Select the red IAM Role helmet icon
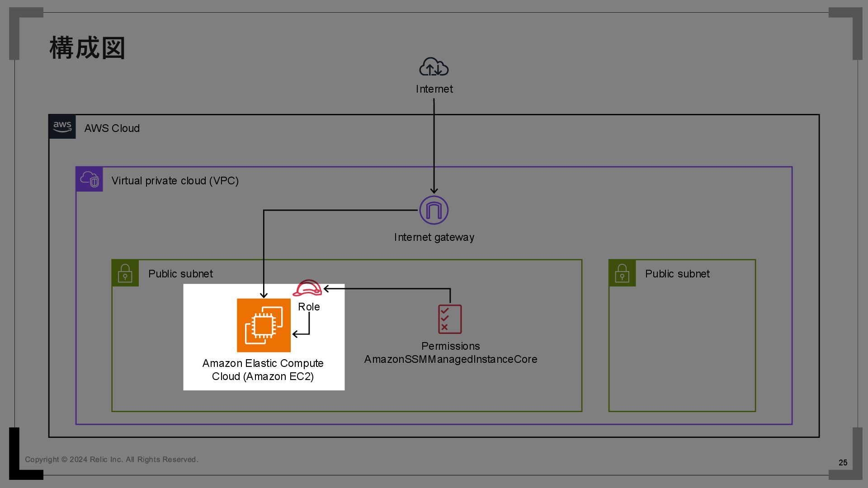868x488 pixels. [x=307, y=288]
